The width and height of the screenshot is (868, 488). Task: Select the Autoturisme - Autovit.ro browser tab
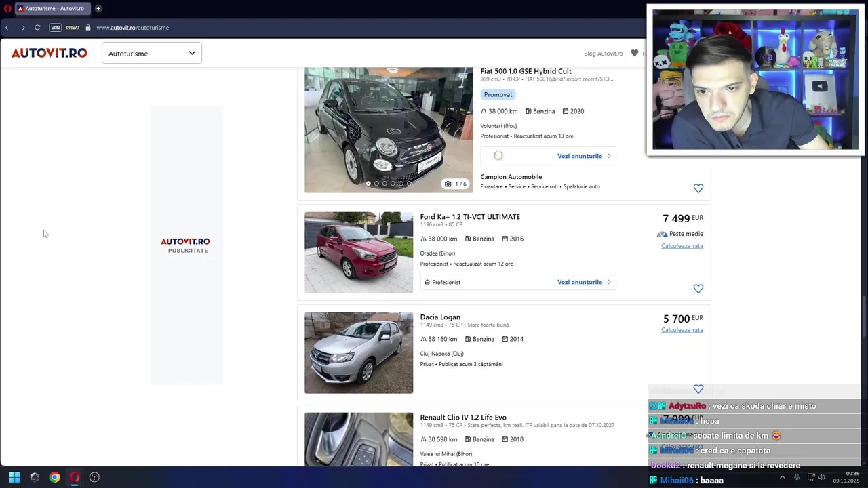tap(53, 9)
